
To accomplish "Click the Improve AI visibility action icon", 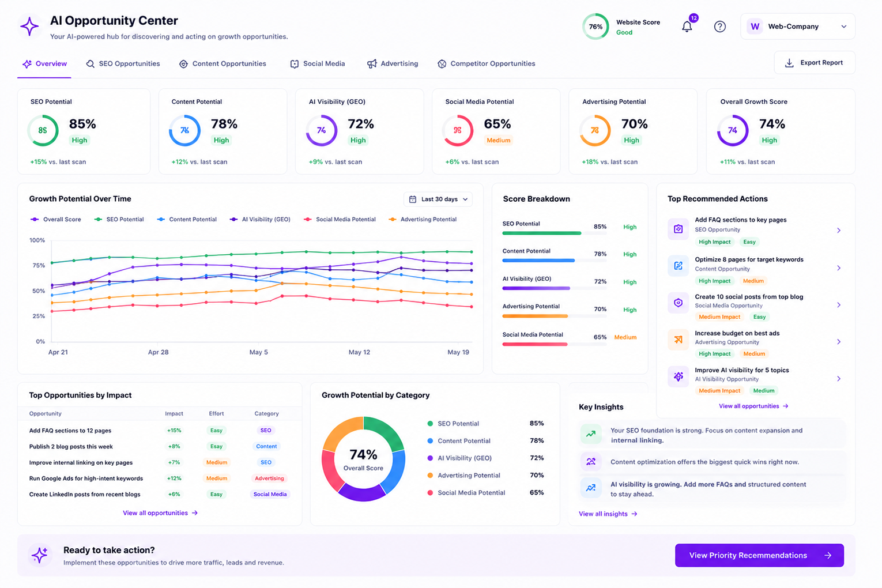I will click(x=678, y=376).
